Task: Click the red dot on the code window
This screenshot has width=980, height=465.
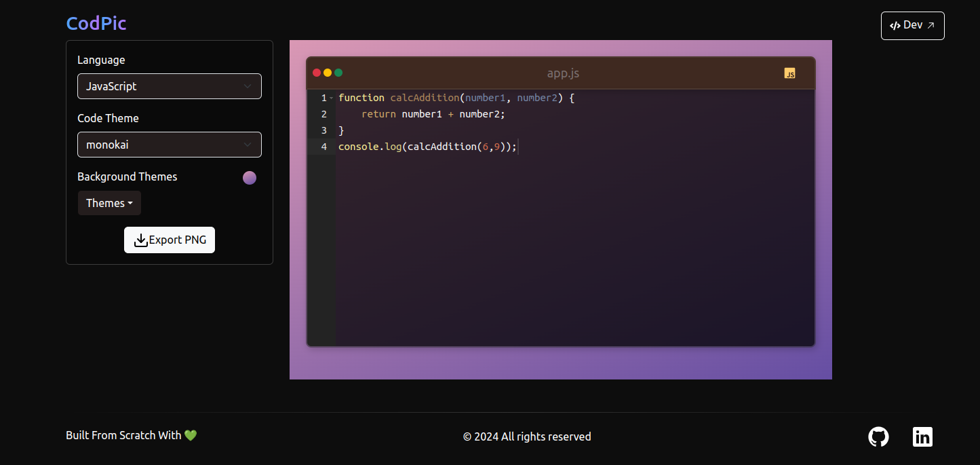Action: coord(317,73)
